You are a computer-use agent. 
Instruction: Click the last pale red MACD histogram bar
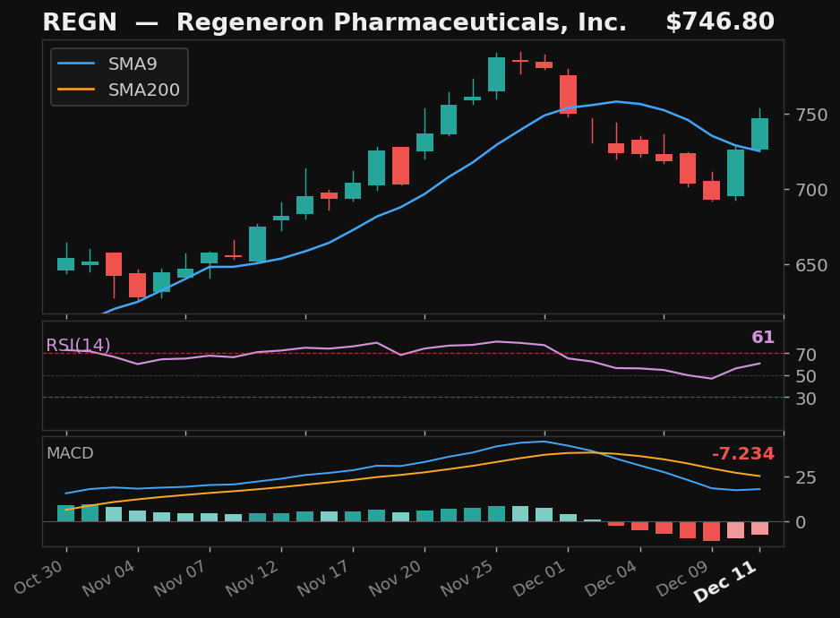click(x=759, y=528)
